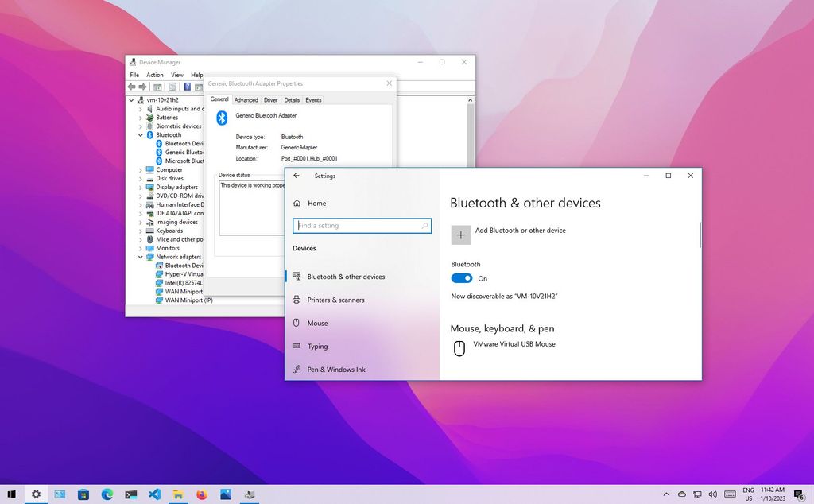Click the Add Bluetooth device plus icon
This screenshot has width=814, height=504.
click(460, 235)
